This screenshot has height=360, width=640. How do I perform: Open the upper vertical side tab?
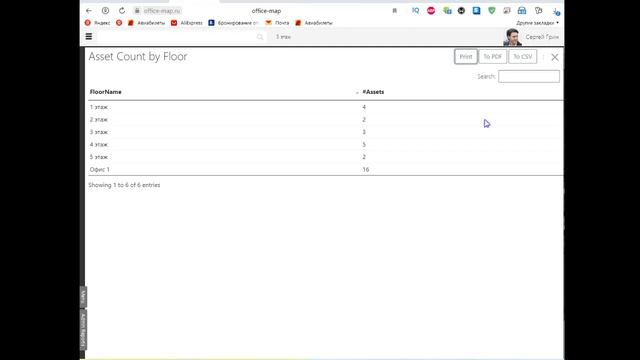[x=83, y=297]
